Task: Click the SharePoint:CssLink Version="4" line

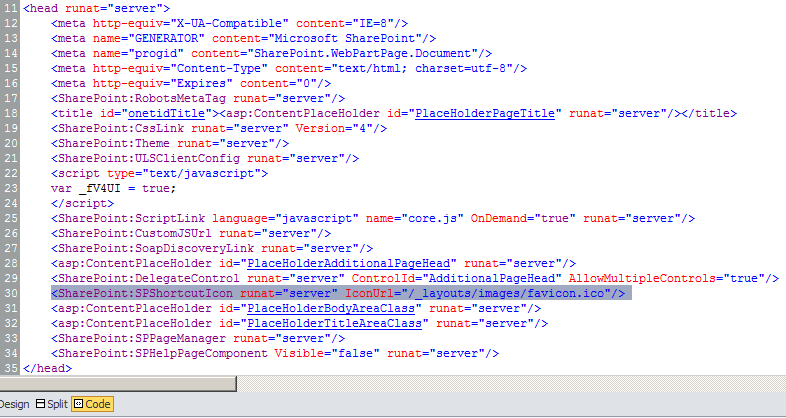Action: 219,128
